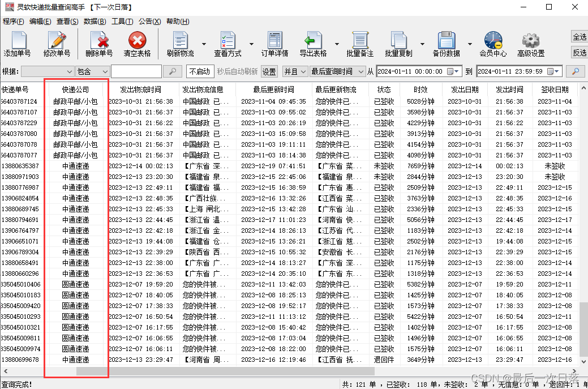Click the 7659分钟 time cell
588x389 pixels.
point(420,166)
